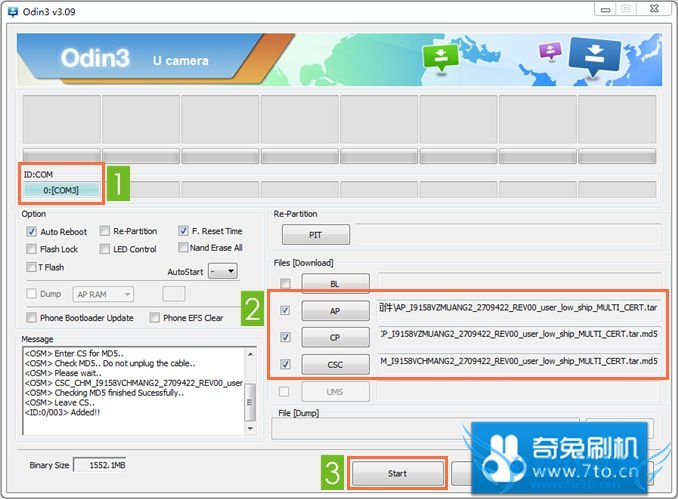
Task: Click the CSC_CHM_I9158VCHMANG2 log line
Action: coord(134,383)
